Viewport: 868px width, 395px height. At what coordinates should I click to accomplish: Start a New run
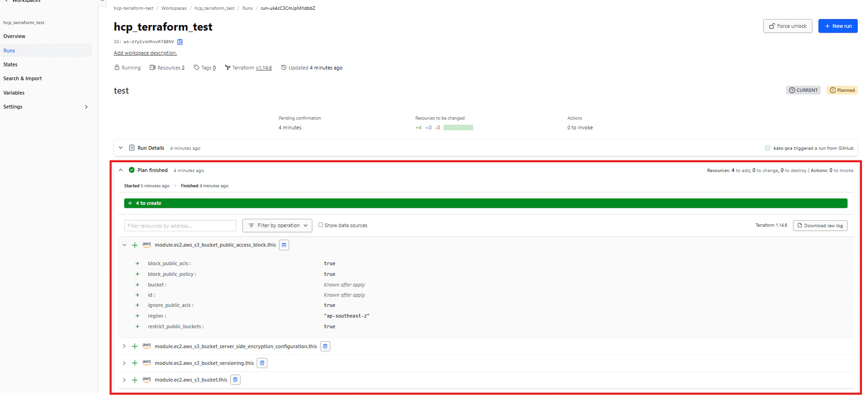pyautogui.click(x=838, y=26)
